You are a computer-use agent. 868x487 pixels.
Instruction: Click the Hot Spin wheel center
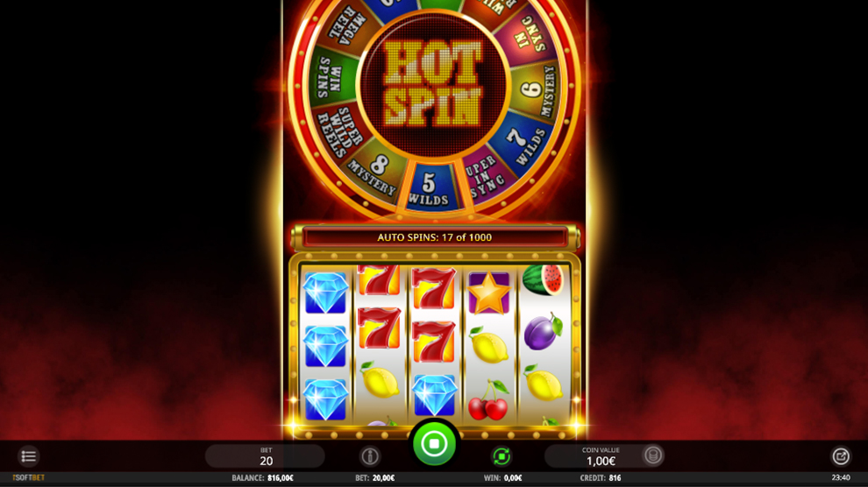click(432, 83)
